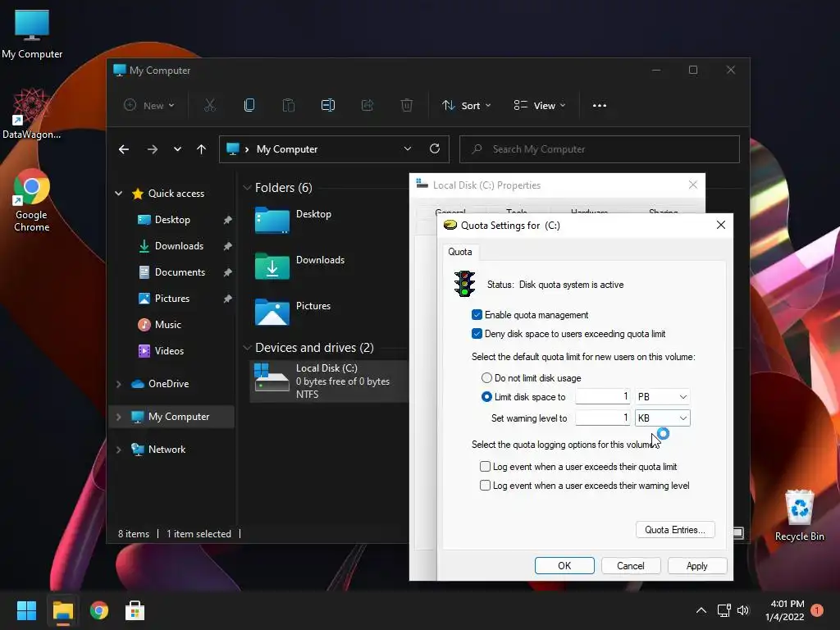Open the Desktop folder icon in Folders
840x630 pixels.
point(272,220)
